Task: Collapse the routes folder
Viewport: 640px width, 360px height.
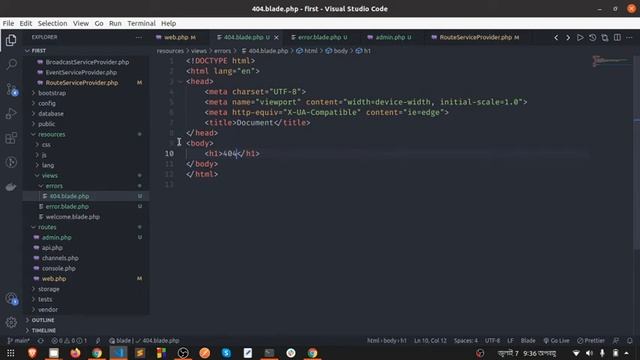Action: [x=47, y=227]
